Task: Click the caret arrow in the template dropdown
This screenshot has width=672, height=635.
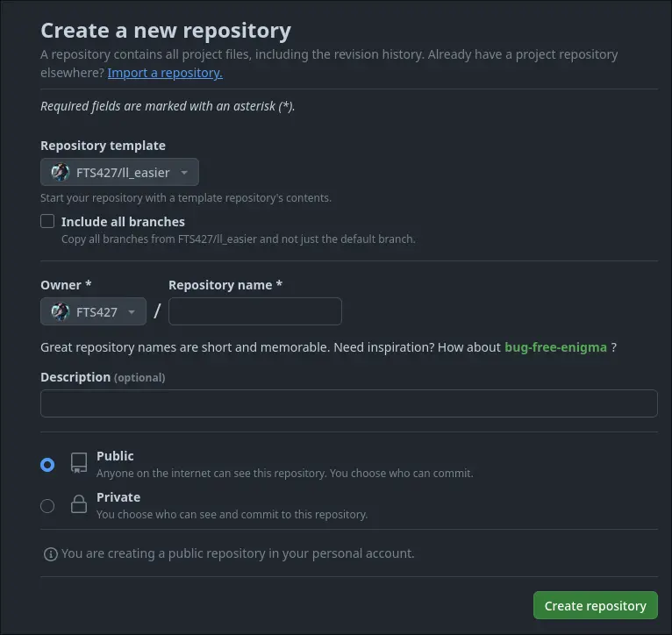Action: [x=185, y=173]
